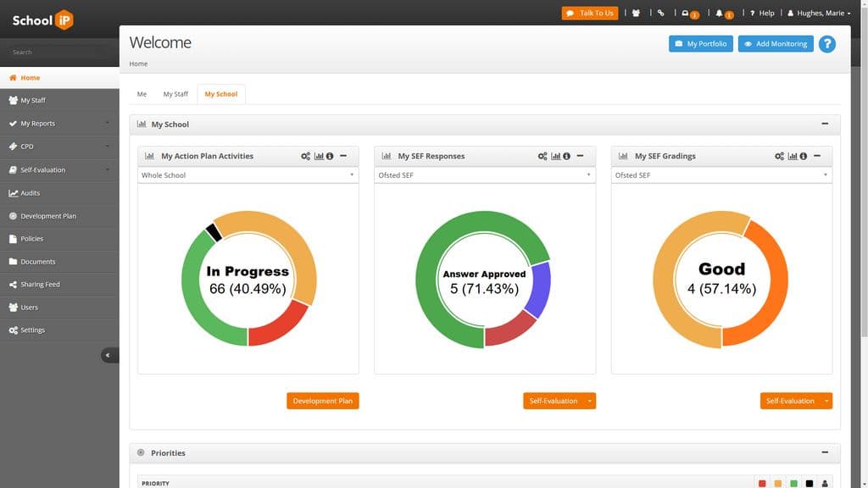868x488 pixels.
Task: Collapse the Priorities panel
Action: click(x=824, y=452)
